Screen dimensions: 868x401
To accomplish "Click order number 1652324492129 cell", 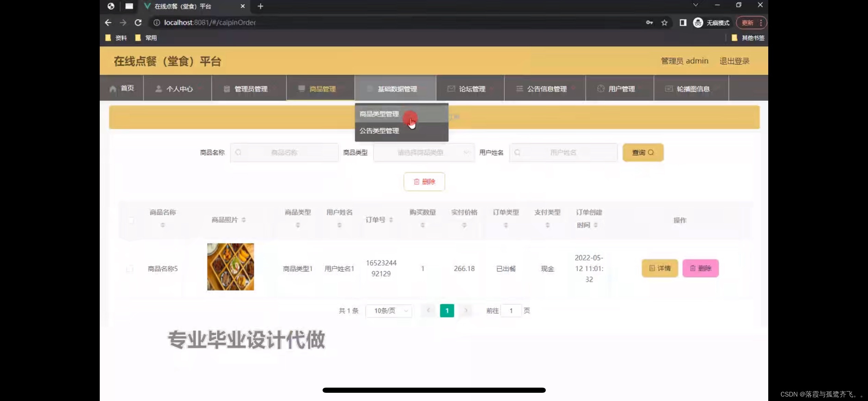I will (x=381, y=268).
